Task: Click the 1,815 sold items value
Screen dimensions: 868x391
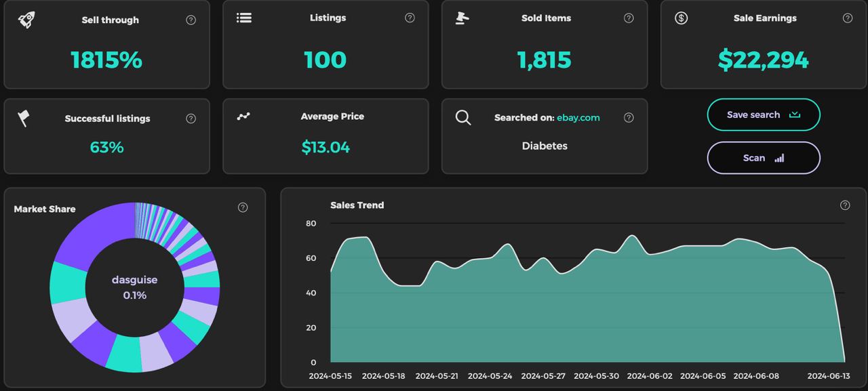Action: click(545, 60)
